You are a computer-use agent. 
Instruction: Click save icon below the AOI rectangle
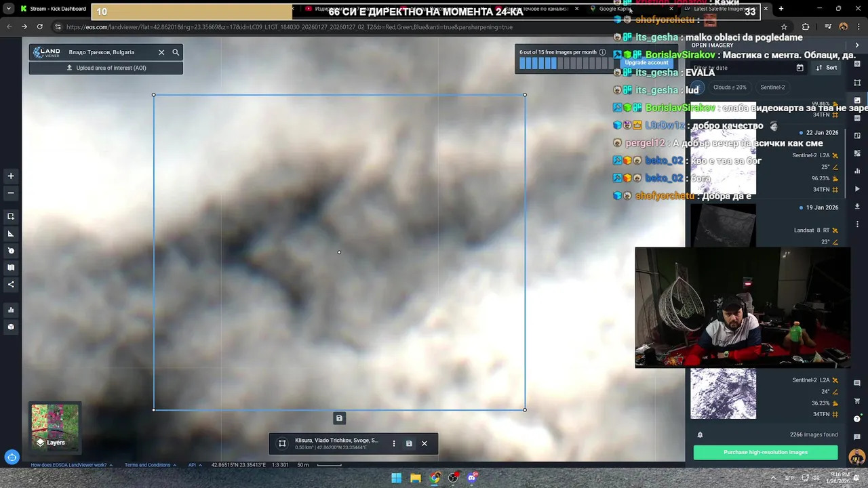click(340, 418)
